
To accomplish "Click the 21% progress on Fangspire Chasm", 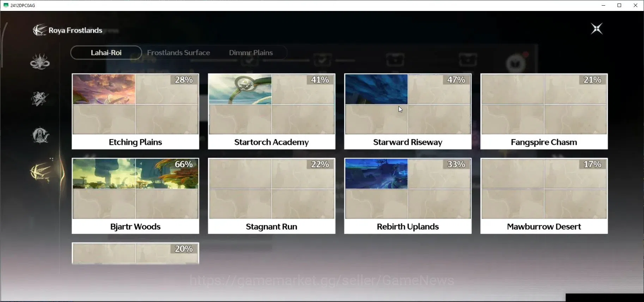I will pyautogui.click(x=592, y=80).
